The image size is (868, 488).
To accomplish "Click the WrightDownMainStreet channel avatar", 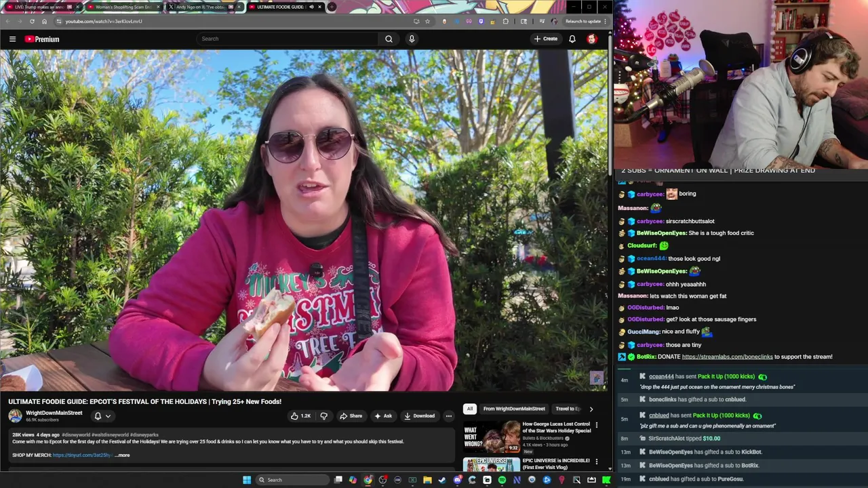I will pyautogui.click(x=15, y=416).
